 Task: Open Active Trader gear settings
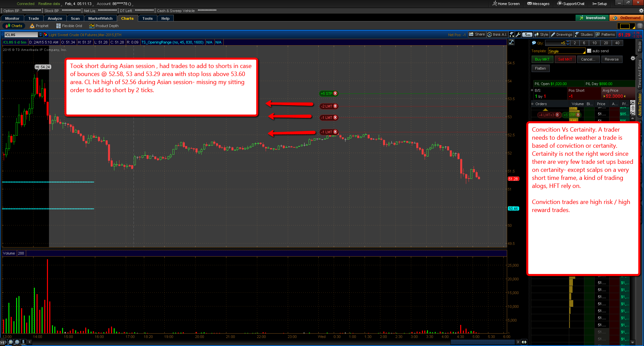click(x=633, y=58)
